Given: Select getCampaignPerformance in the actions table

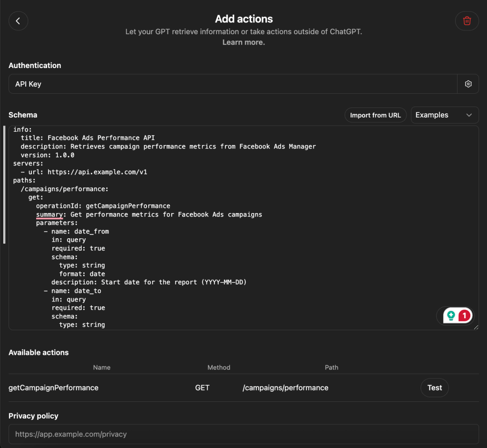Looking at the screenshot, I should [53, 388].
